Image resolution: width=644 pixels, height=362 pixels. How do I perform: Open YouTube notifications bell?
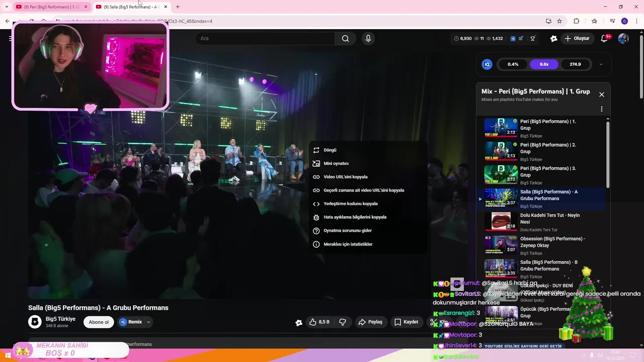[x=605, y=38]
